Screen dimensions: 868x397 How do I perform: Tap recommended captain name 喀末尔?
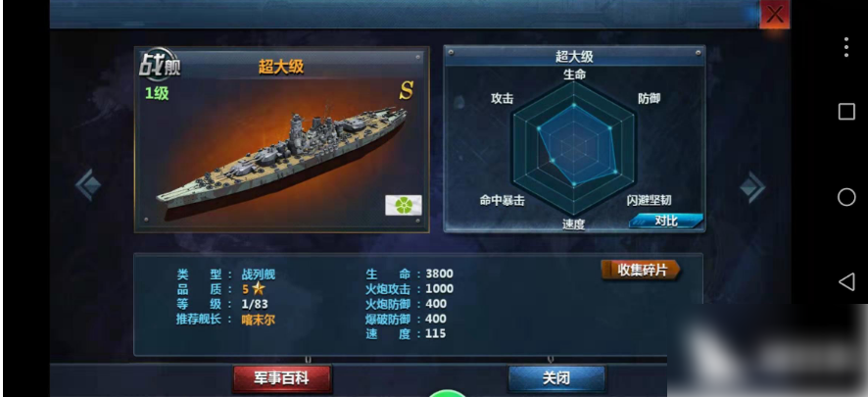258,320
